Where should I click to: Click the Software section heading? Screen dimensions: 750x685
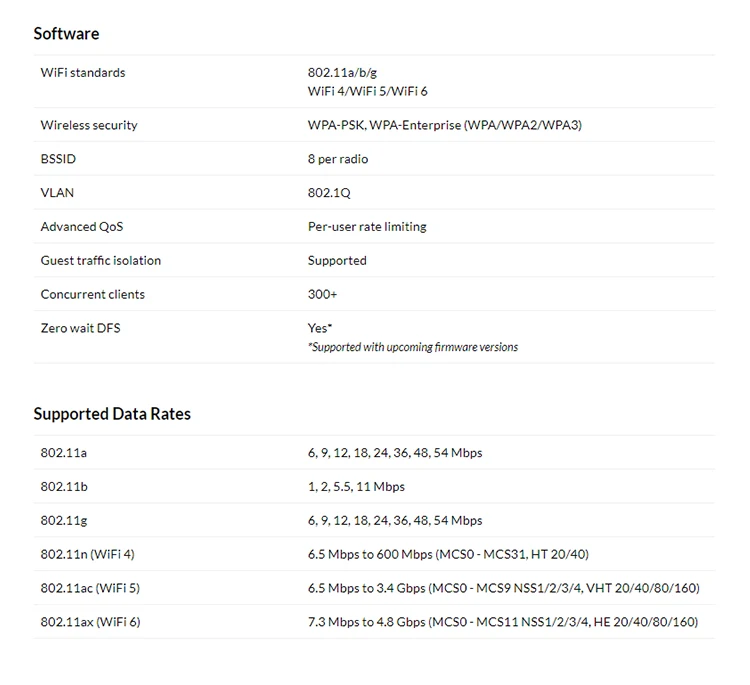coord(66,34)
